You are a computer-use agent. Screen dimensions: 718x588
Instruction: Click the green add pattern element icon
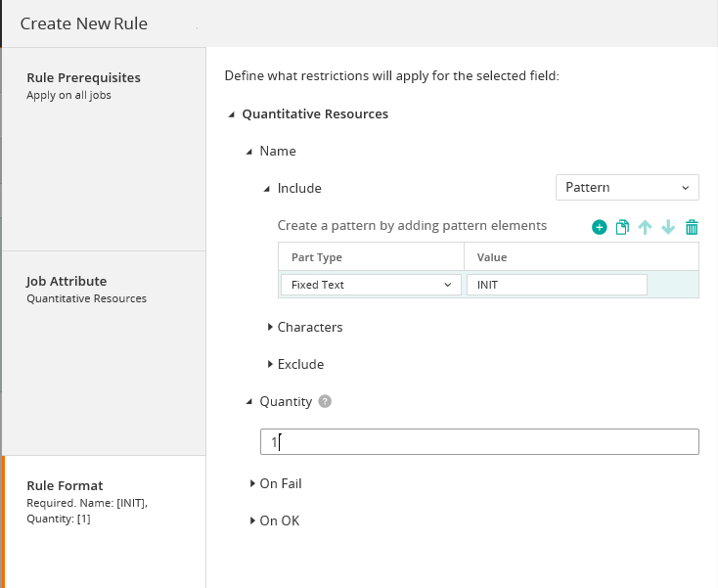599,227
